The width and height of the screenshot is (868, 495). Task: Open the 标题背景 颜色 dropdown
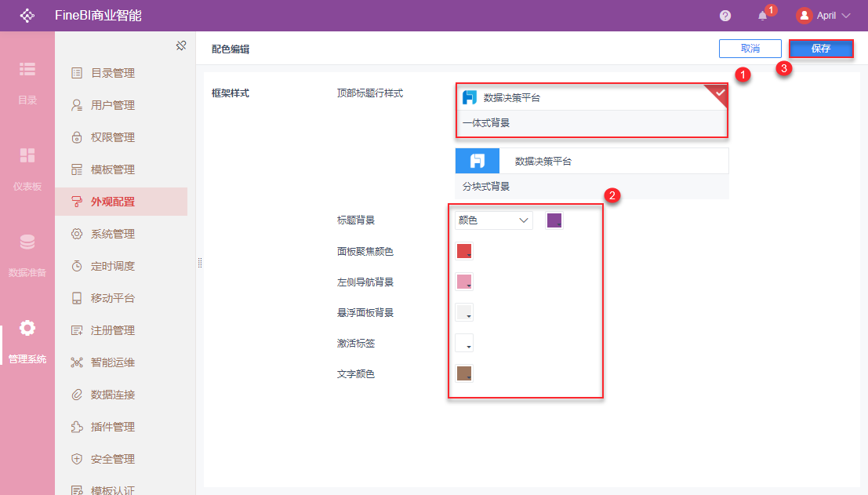pyautogui.click(x=494, y=220)
